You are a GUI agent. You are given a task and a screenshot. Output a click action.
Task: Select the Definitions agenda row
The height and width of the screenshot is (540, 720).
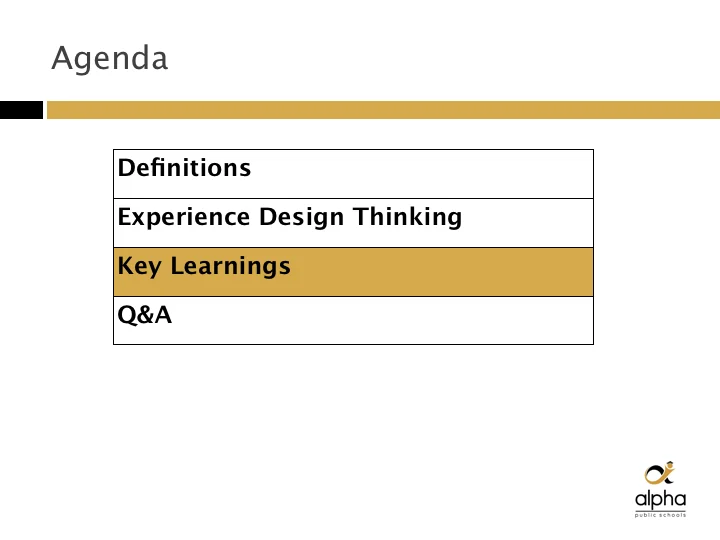coord(353,174)
